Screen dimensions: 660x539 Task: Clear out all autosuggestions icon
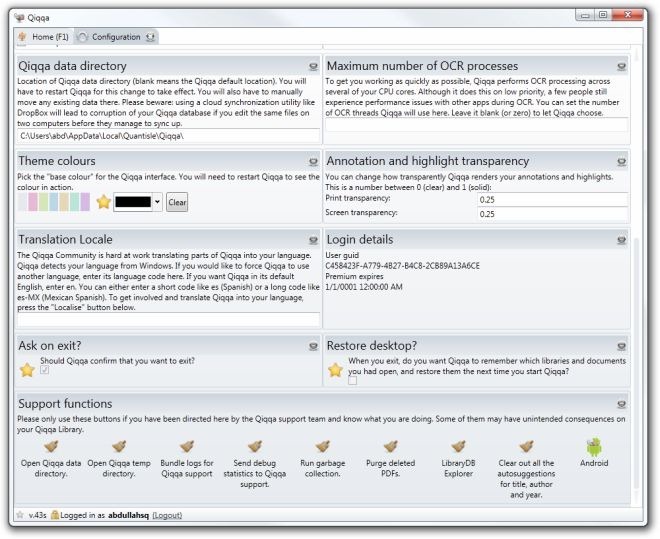click(x=526, y=446)
